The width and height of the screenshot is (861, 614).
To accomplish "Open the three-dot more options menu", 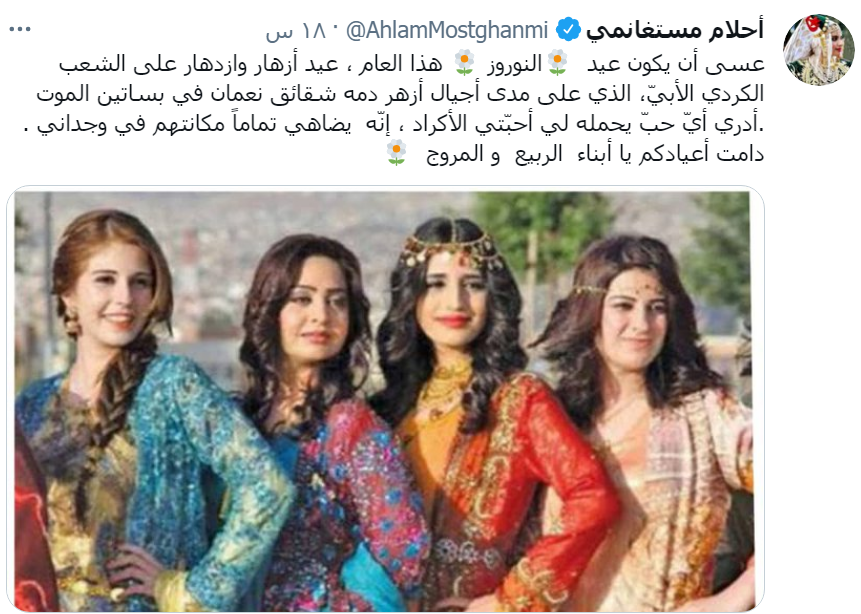I will coord(20,29).
